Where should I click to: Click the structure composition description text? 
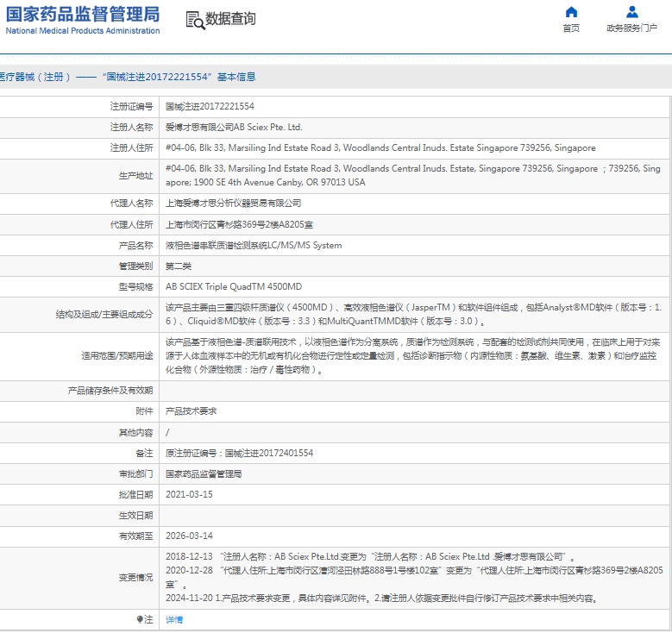tap(413, 314)
